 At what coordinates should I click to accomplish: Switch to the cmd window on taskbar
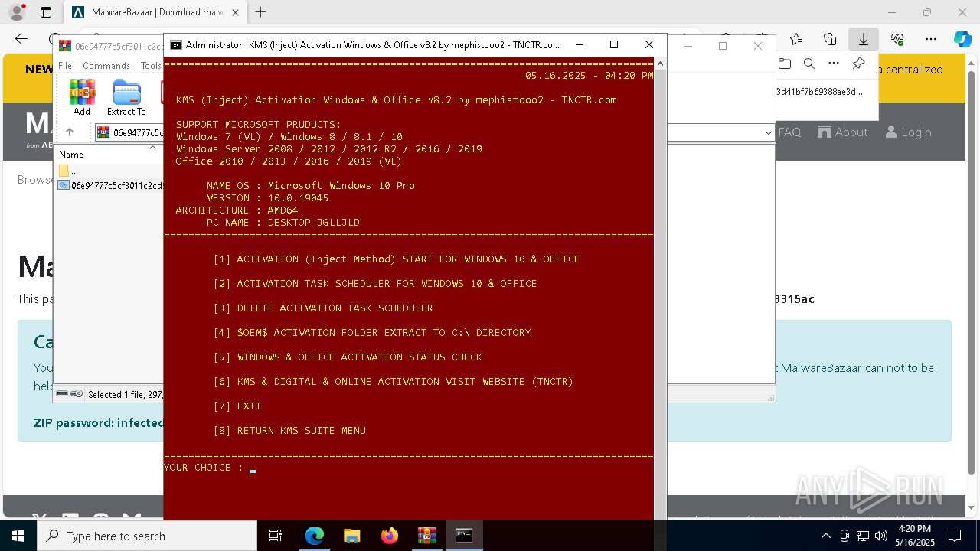(x=464, y=536)
